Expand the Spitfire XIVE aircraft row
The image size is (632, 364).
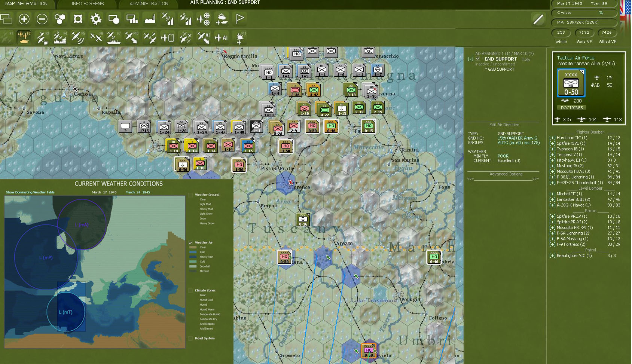click(552, 144)
